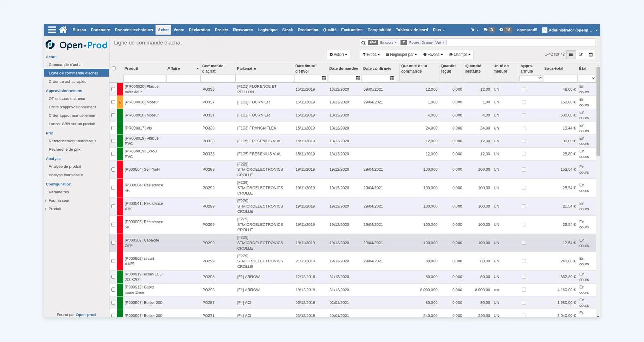Click the Affaire column sort arrow
The image size is (644, 342).
tap(197, 69)
